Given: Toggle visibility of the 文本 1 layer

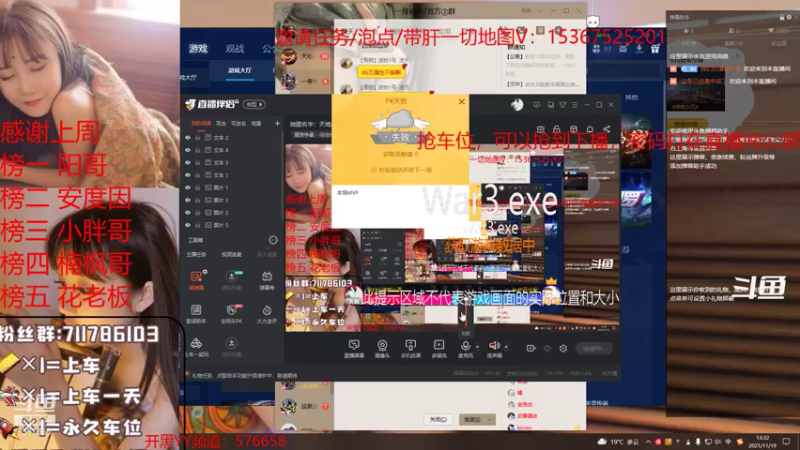Looking at the screenshot, I should [x=188, y=175].
